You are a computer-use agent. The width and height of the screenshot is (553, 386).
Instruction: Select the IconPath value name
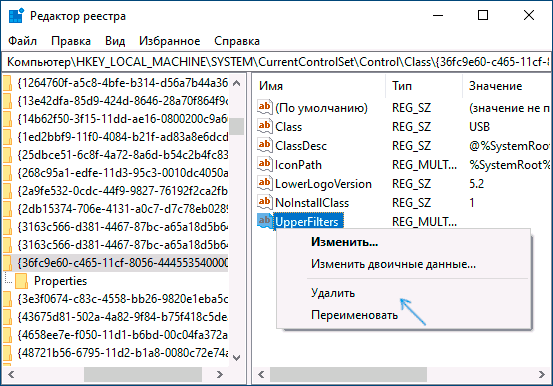click(298, 165)
